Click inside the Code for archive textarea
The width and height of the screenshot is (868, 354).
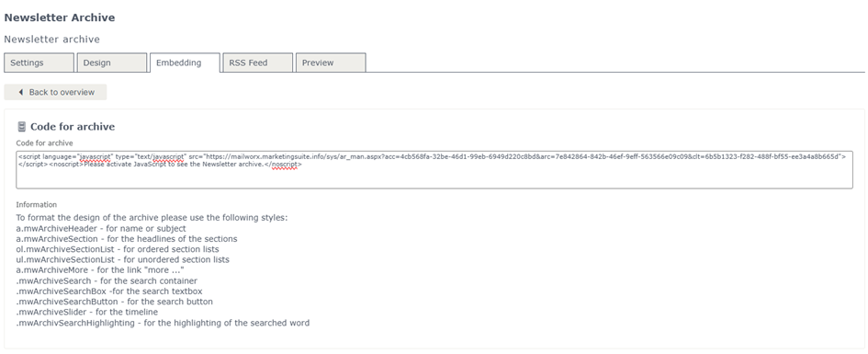pos(434,169)
